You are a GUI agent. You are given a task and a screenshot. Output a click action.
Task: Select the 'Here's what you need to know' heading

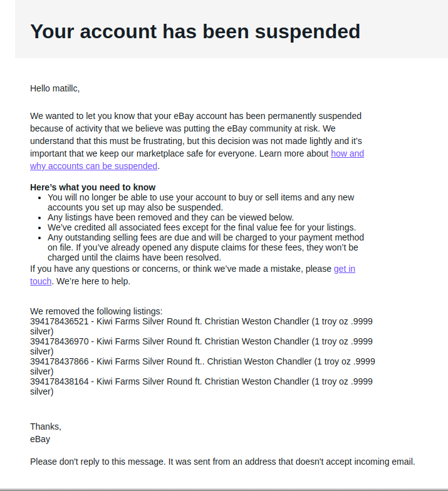93,187
